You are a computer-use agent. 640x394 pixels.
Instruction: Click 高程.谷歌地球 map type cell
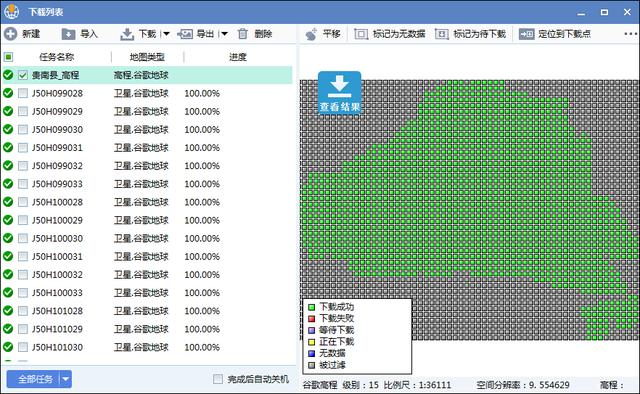[x=141, y=75]
